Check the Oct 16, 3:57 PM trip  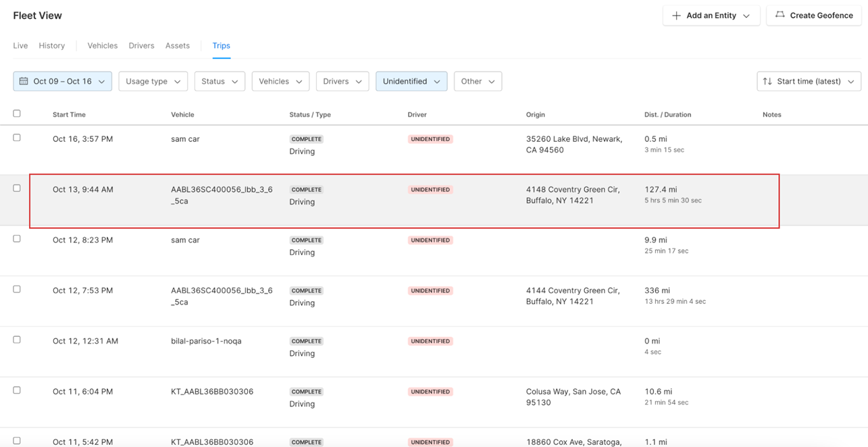[x=17, y=138]
